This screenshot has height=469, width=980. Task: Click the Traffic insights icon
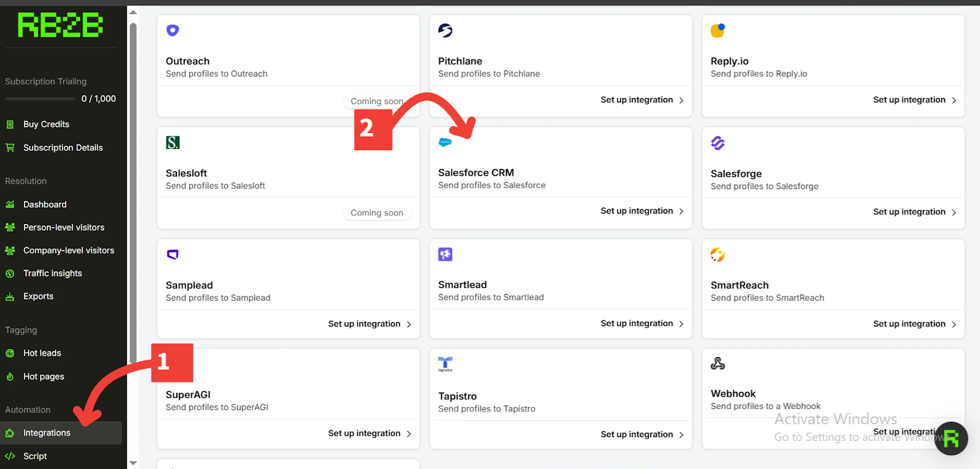point(10,274)
